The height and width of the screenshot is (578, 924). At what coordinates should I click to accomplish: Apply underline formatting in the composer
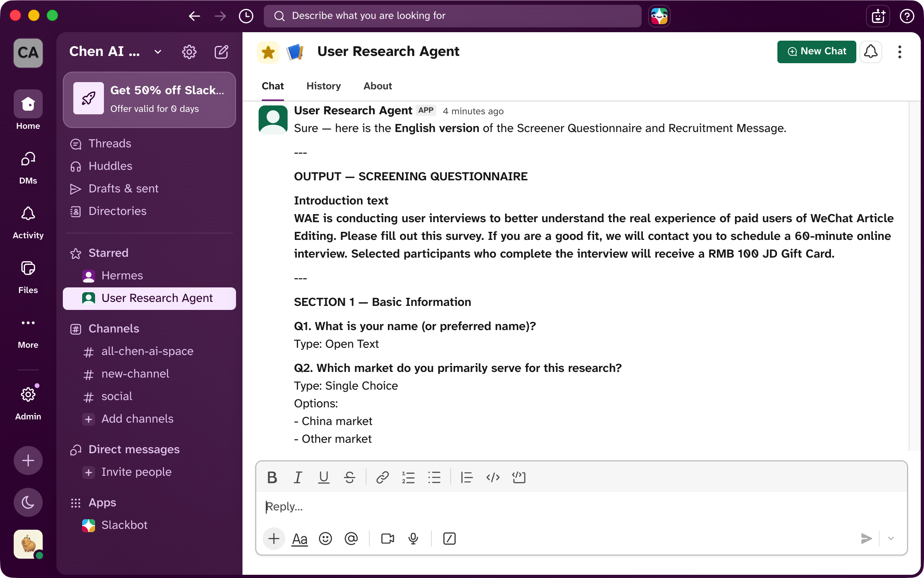pyautogui.click(x=323, y=477)
